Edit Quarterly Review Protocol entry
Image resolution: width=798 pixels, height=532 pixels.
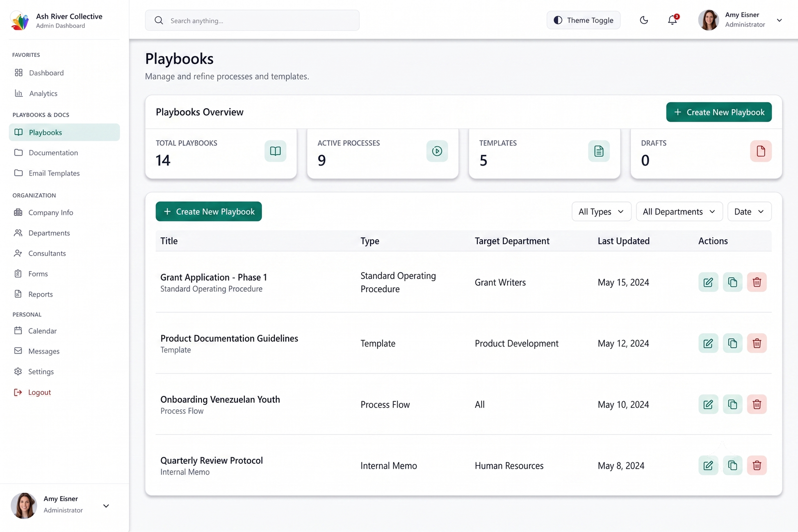tap(708, 465)
